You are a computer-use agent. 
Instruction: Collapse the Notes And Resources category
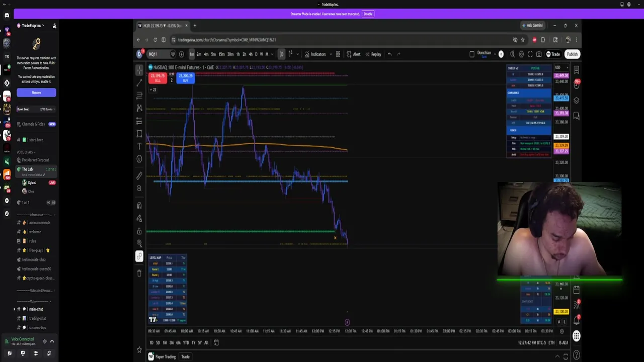(37, 291)
